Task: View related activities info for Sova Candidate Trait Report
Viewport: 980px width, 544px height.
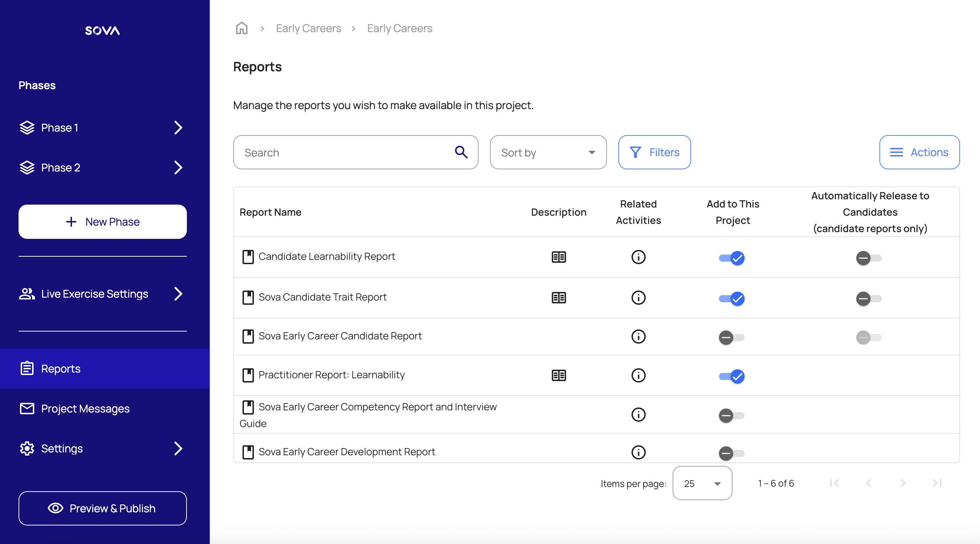Action: coord(638,297)
